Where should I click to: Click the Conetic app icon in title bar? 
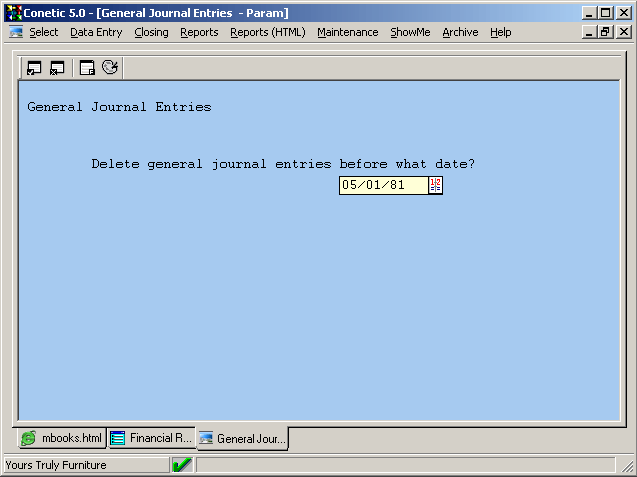coord(13,13)
